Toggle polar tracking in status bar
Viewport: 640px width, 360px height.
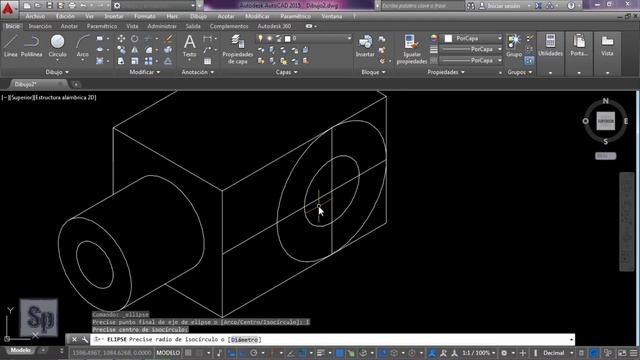point(253,353)
